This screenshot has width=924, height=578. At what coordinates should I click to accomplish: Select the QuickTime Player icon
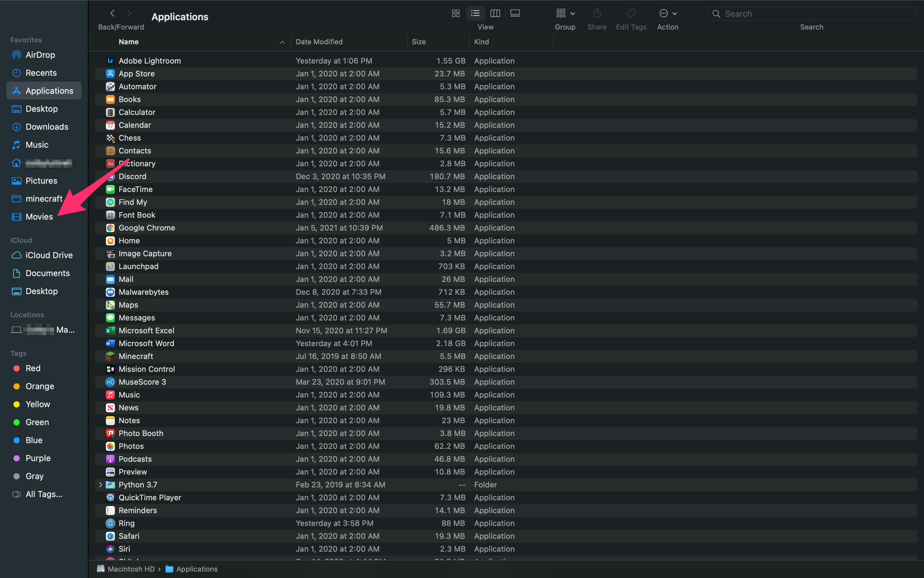pos(110,497)
